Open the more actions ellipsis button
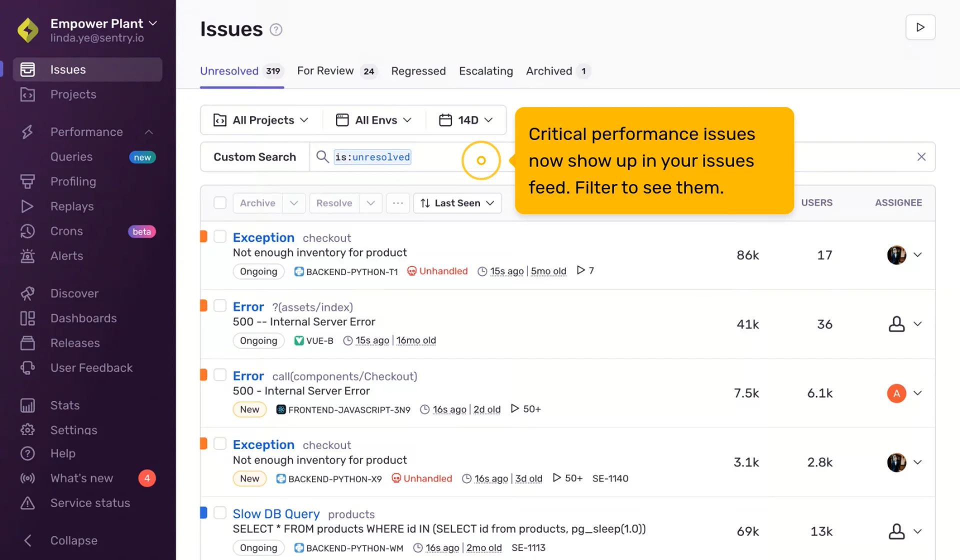 coord(398,203)
